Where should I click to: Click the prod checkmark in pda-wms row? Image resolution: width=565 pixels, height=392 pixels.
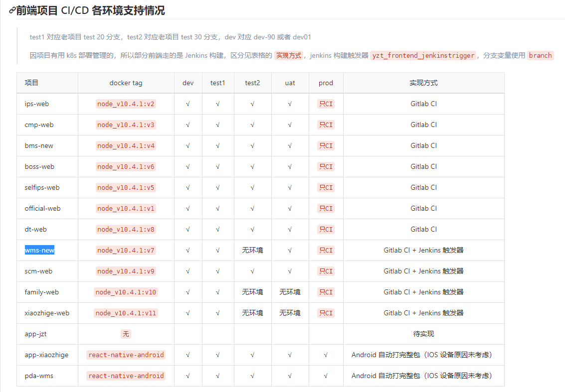(x=326, y=376)
